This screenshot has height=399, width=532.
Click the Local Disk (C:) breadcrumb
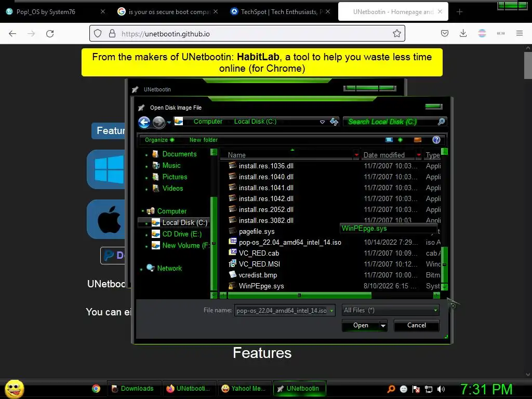[255, 122]
